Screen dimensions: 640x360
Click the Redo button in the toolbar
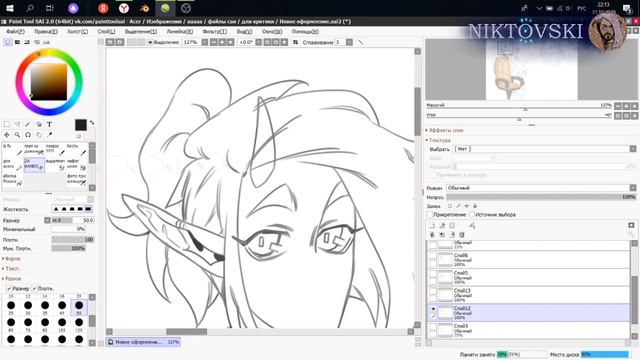click(120, 42)
